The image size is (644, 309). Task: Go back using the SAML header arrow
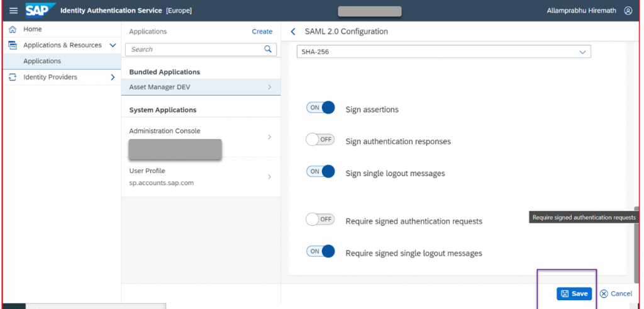coord(293,31)
